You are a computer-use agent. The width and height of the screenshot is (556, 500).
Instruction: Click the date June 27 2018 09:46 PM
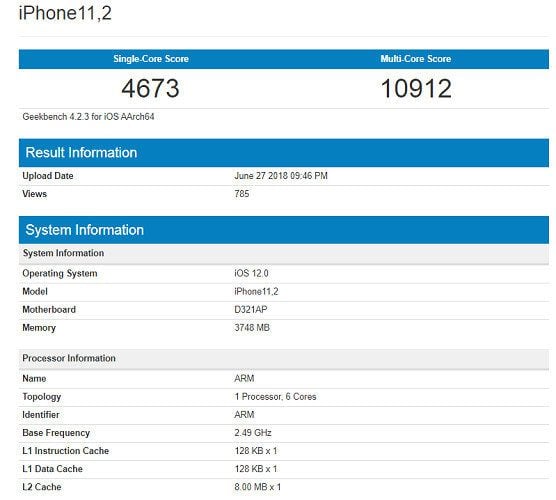(281, 176)
